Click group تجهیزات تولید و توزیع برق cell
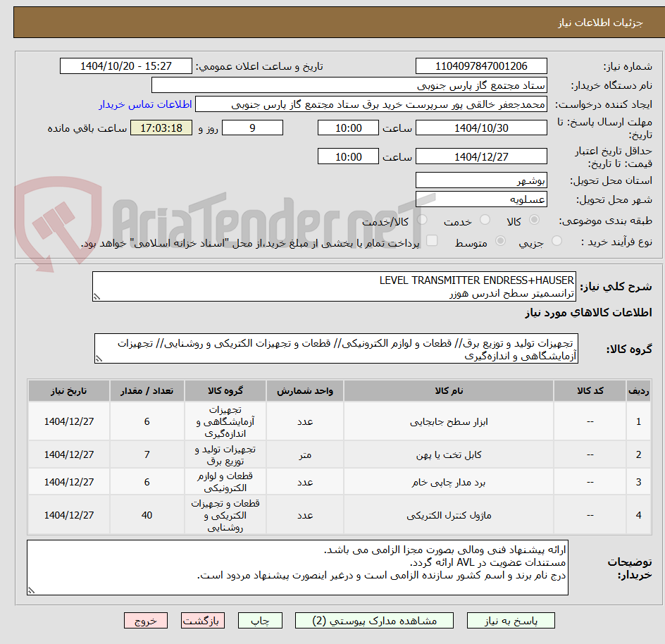This screenshot has width=665, height=644. pos(225,454)
